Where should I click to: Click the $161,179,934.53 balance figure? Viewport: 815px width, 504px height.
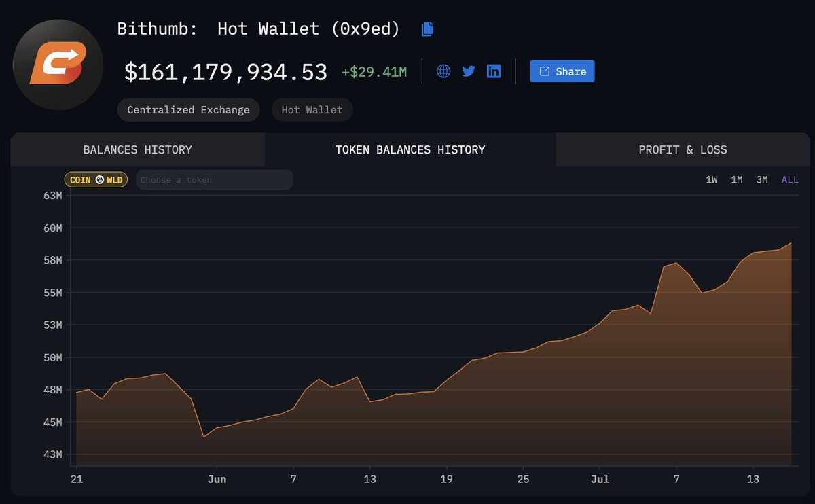click(x=224, y=71)
